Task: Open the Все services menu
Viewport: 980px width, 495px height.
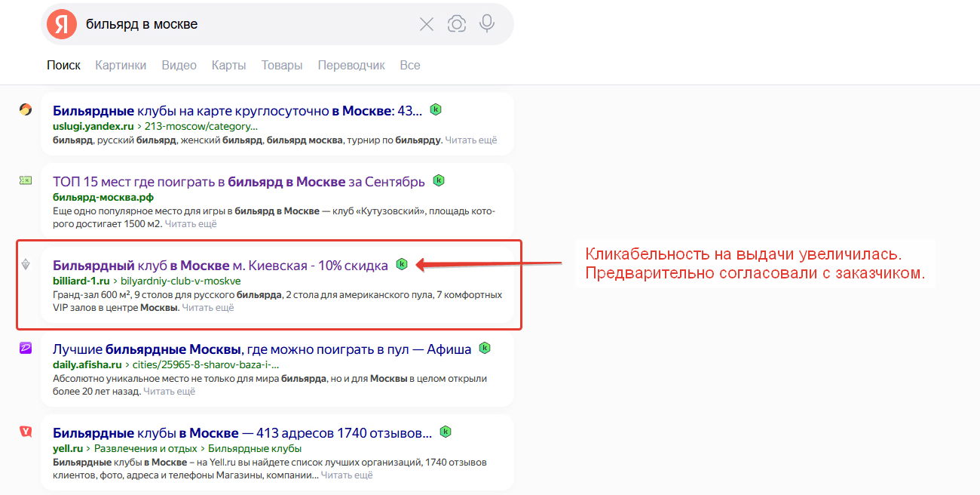Action: pyautogui.click(x=410, y=66)
